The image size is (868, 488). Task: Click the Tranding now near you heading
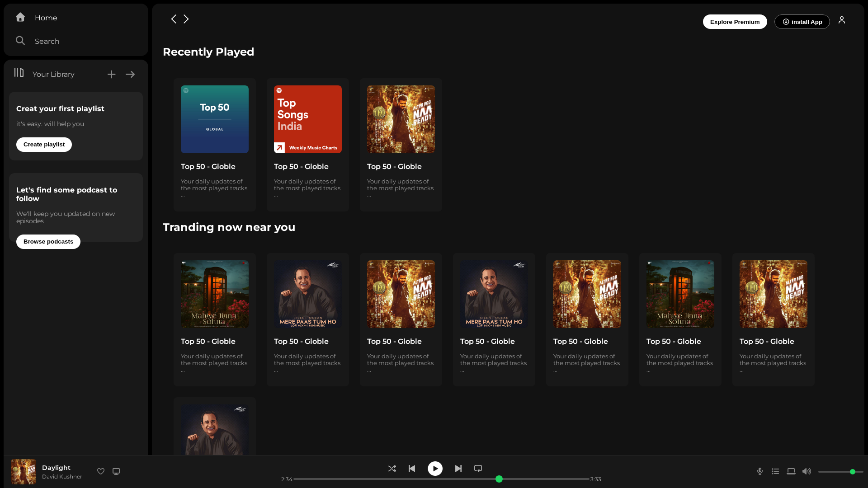(229, 227)
